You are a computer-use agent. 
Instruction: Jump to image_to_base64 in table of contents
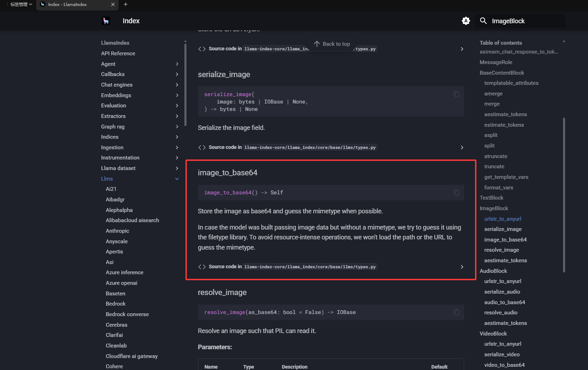tap(506, 240)
